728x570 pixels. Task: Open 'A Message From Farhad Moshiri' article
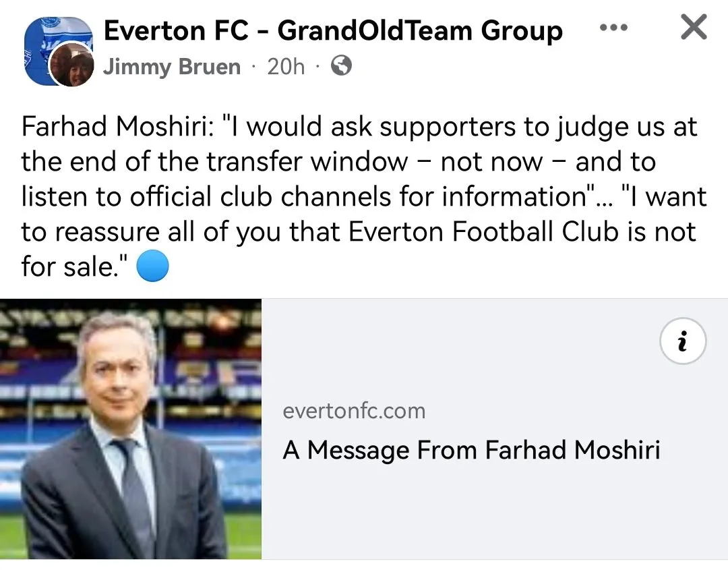tap(471, 449)
